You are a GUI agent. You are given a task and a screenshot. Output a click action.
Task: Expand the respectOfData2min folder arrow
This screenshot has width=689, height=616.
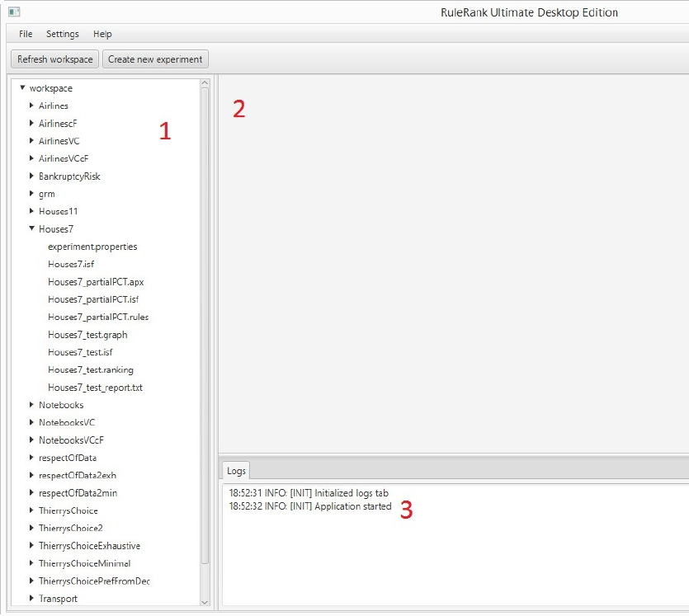[31, 492]
